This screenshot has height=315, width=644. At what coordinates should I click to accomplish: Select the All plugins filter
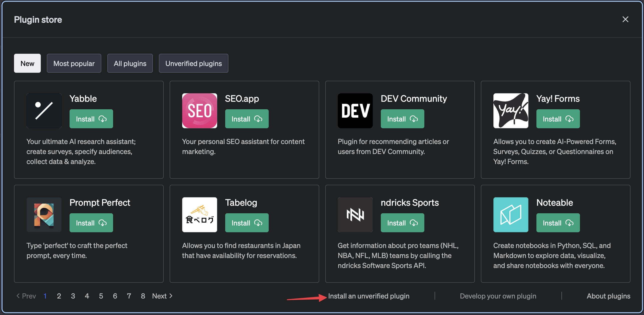click(x=130, y=63)
